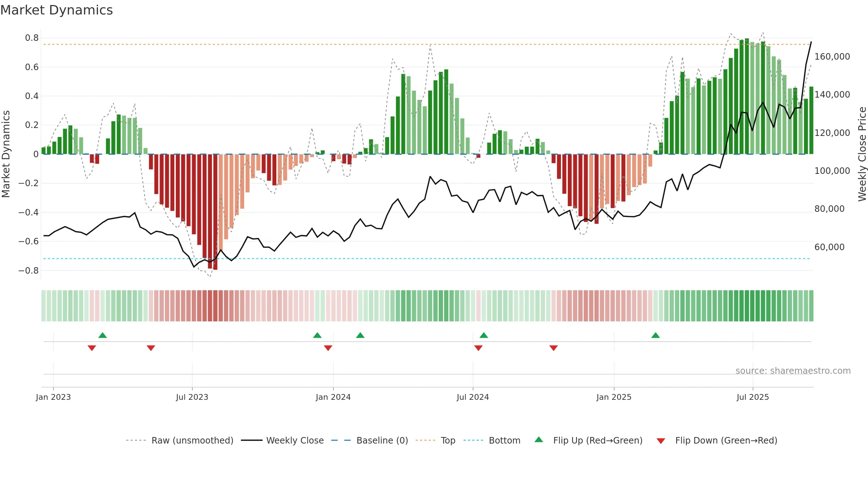Toggle the Bottom legend entry

click(x=492, y=440)
